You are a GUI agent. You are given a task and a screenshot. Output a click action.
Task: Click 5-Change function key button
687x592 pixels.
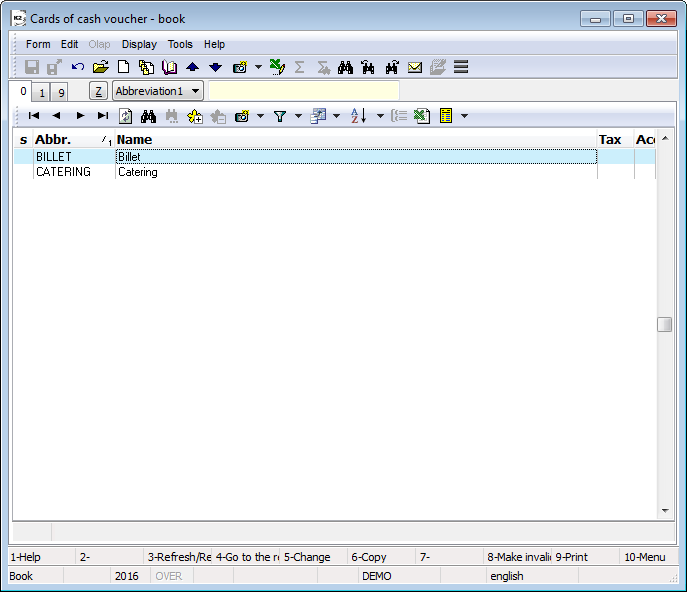pos(313,557)
